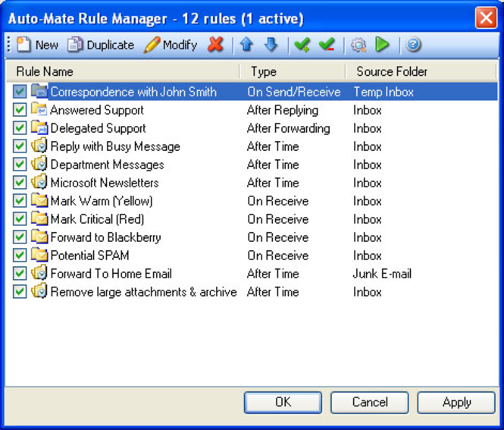The image size is (504, 430).
Task: Delete rule with the red X
Action: coord(215,45)
